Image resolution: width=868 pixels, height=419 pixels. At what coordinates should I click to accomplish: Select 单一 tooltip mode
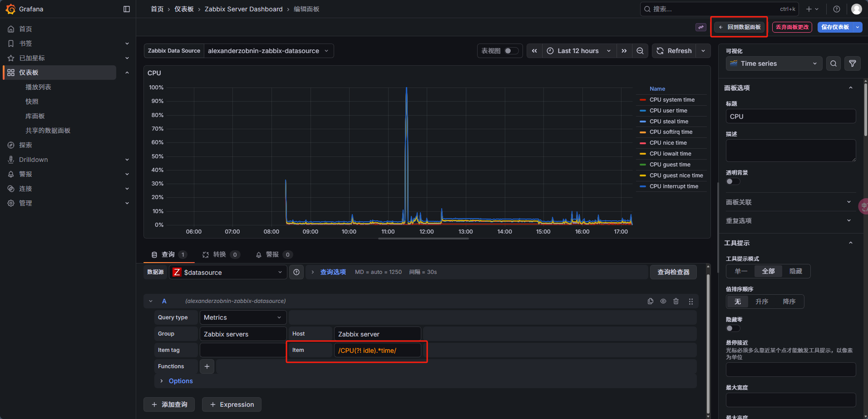point(741,271)
